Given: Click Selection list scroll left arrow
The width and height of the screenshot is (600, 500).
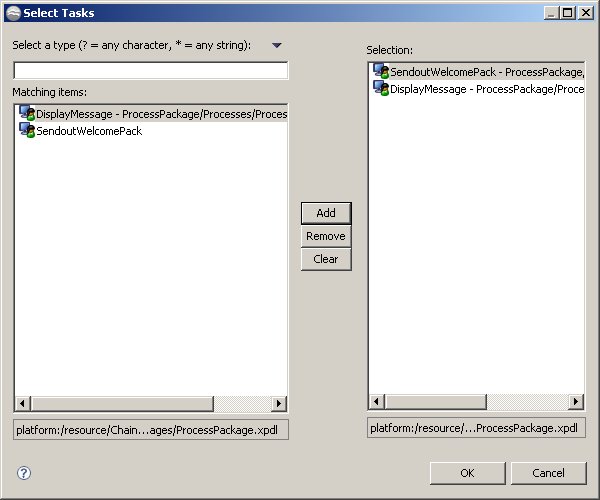Looking at the screenshot, I should coord(377,401).
